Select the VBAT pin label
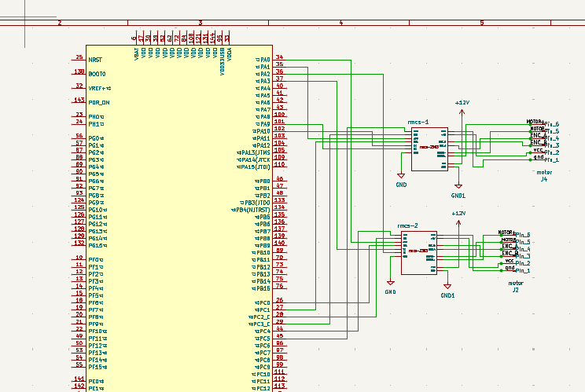The width and height of the screenshot is (585, 392). (x=137, y=53)
